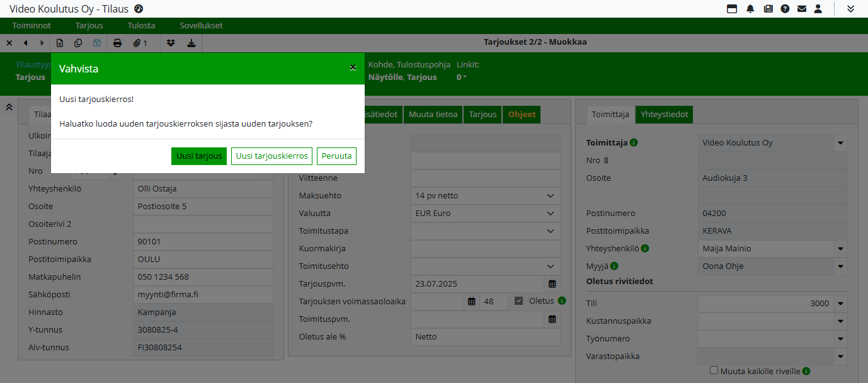This screenshot has width=868, height=383.
Task: Toggle the Oletus checkbox
Action: [x=518, y=301]
